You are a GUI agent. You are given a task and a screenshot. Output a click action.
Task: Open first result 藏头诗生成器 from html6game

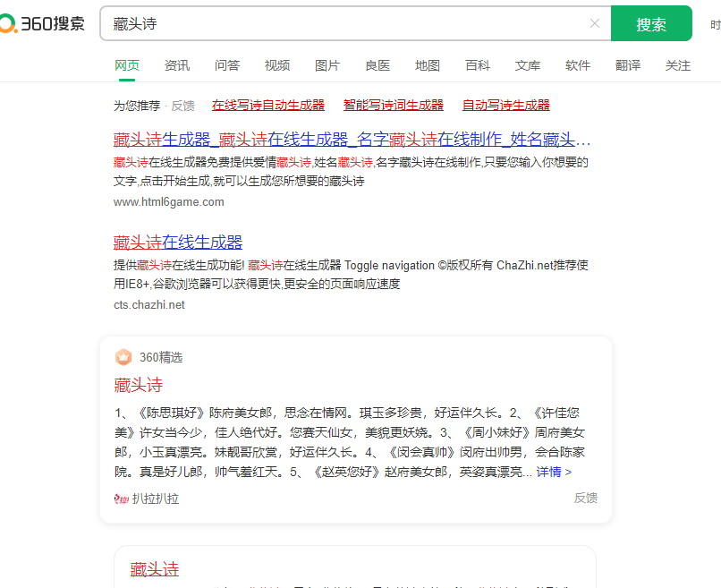click(x=352, y=140)
